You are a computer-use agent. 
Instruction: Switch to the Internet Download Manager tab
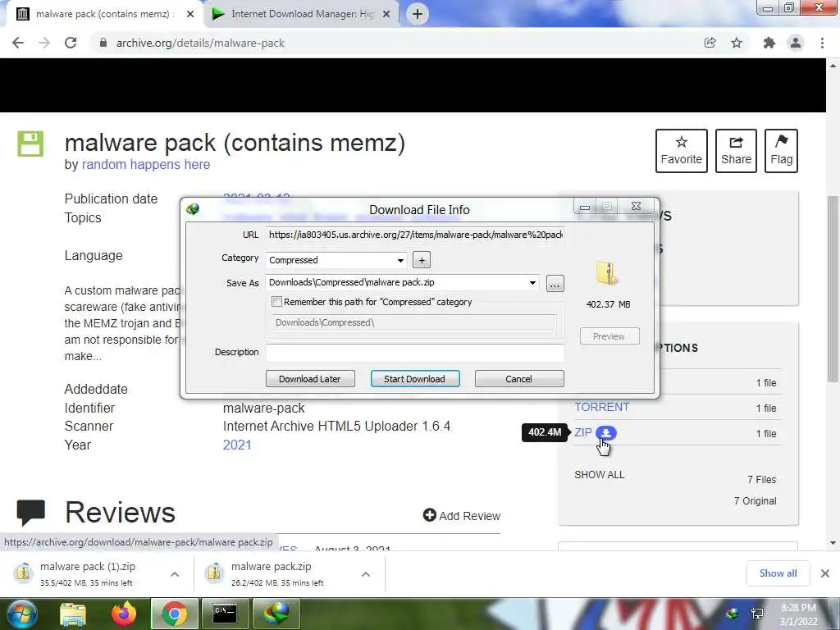pyautogui.click(x=302, y=14)
